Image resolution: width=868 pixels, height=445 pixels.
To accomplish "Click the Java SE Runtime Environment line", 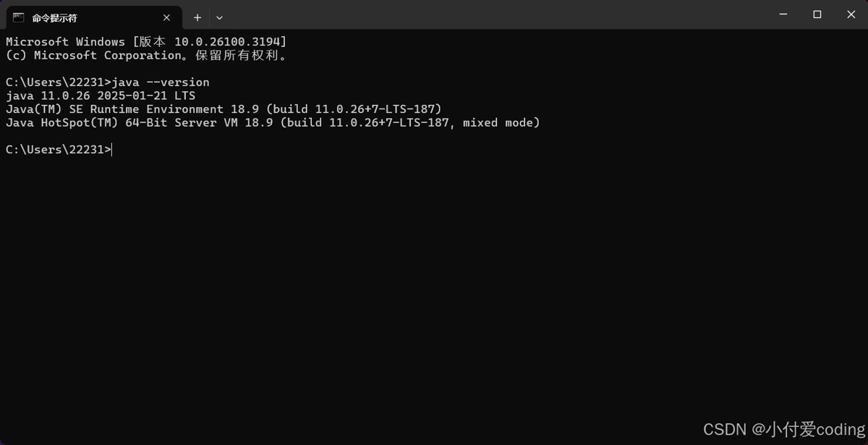I will [x=223, y=109].
